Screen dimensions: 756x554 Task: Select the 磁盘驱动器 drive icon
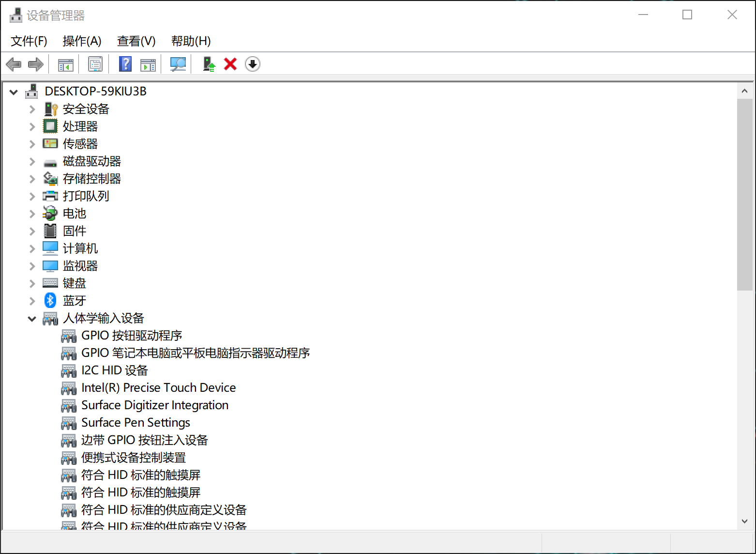pos(50,163)
